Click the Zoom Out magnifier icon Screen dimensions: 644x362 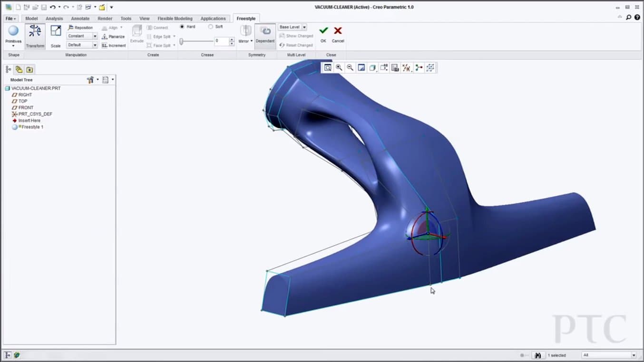point(350,68)
